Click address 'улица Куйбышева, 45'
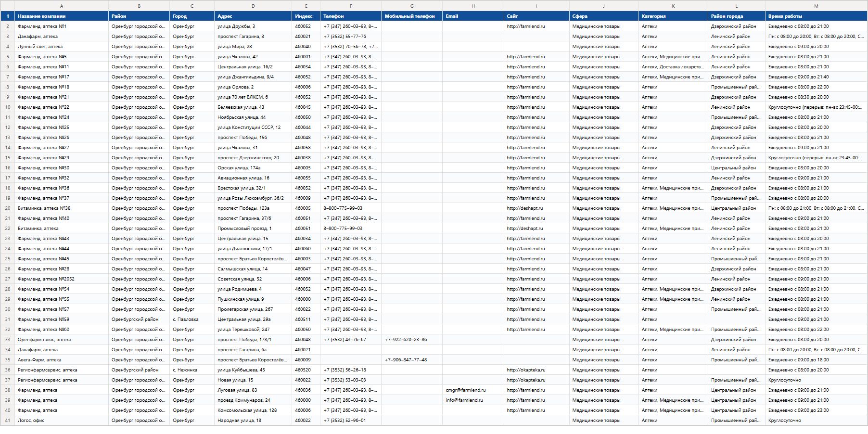 coord(253,370)
